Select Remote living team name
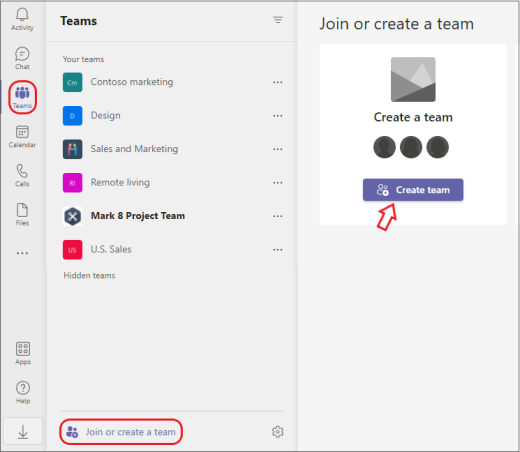The image size is (520, 452). [x=120, y=182]
